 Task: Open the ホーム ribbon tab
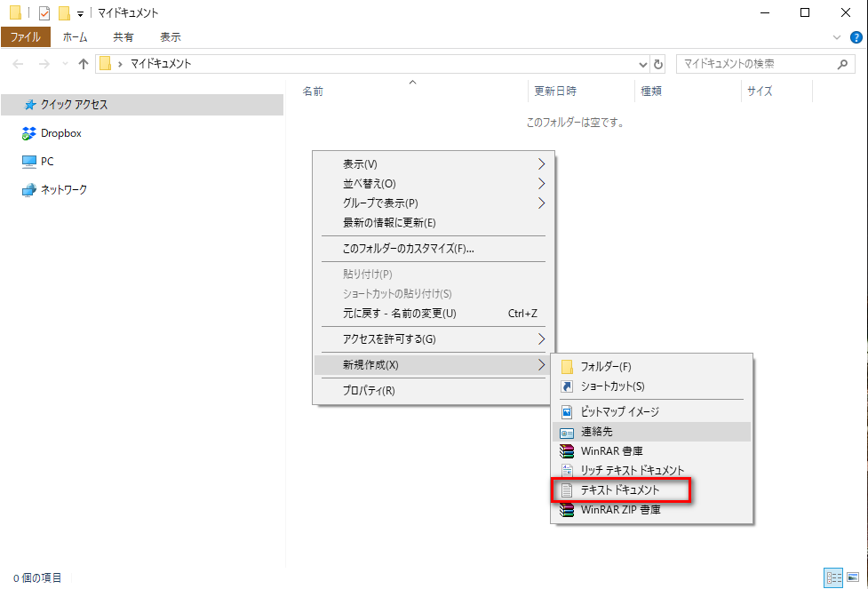point(76,37)
